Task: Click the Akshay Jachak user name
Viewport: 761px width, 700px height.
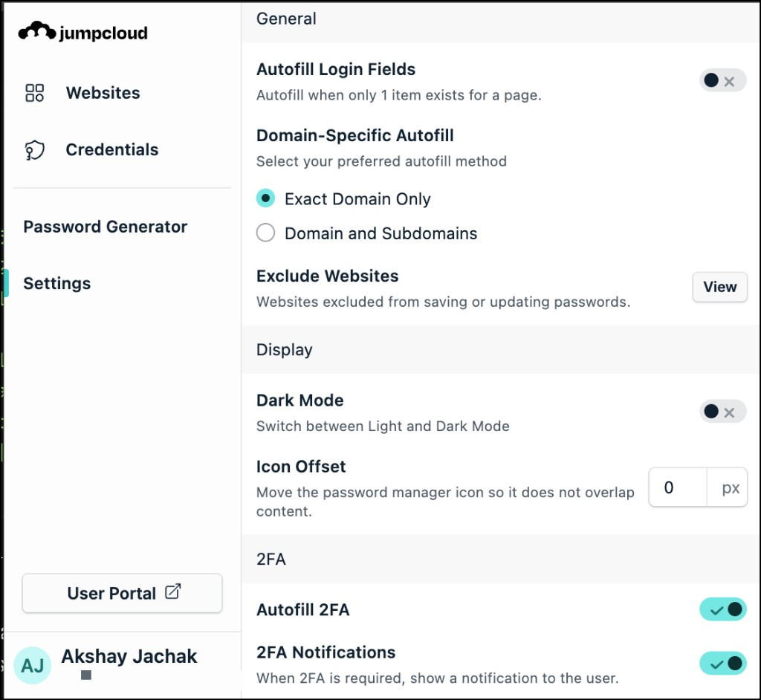Action: pyautogui.click(x=129, y=656)
